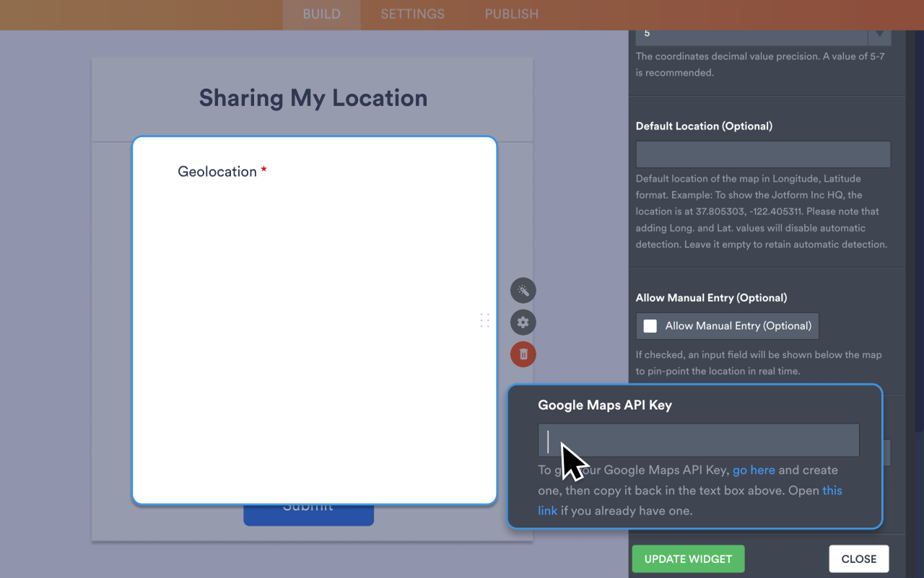The image size is (924, 578).
Task: Open "this link" for existing API key
Action: (x=832, y=490)
